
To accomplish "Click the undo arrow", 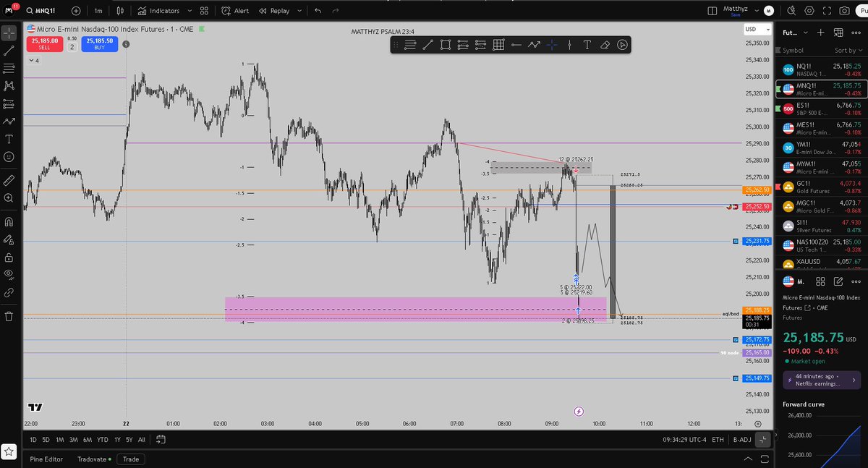I will 318,11.
